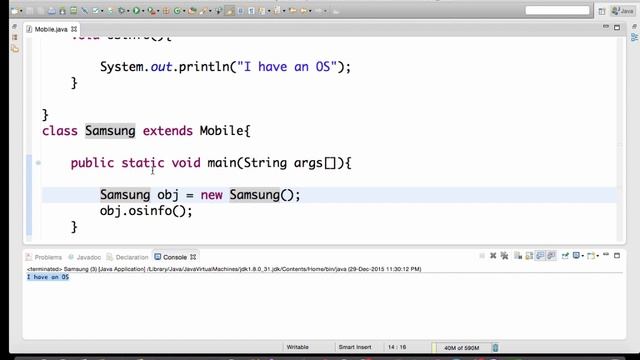Switch to the Java perspective button

point(623,11)
